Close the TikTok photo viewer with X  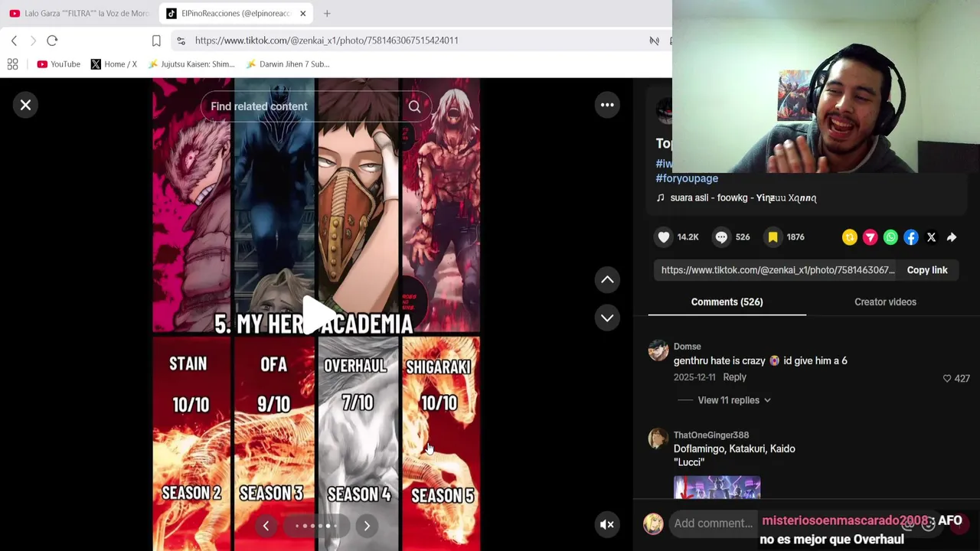25,105
